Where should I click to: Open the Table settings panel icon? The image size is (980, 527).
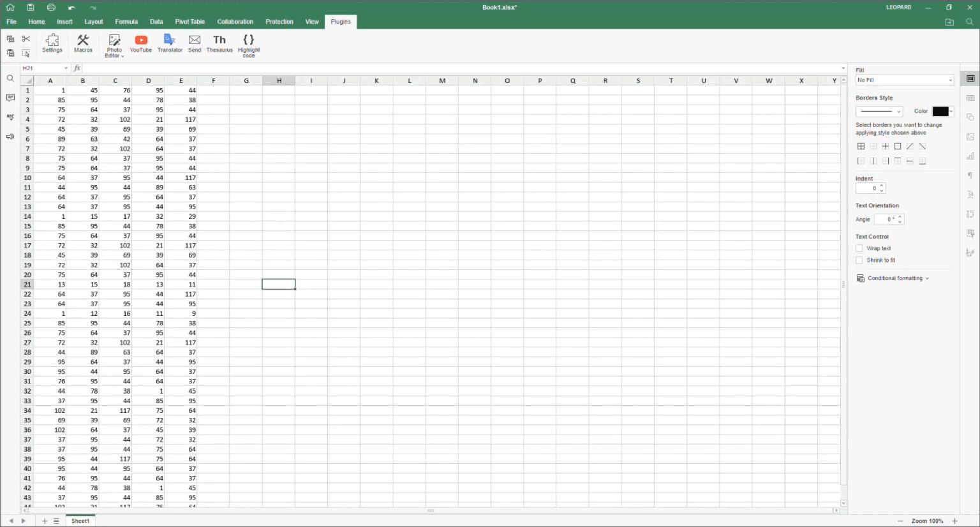970,98
